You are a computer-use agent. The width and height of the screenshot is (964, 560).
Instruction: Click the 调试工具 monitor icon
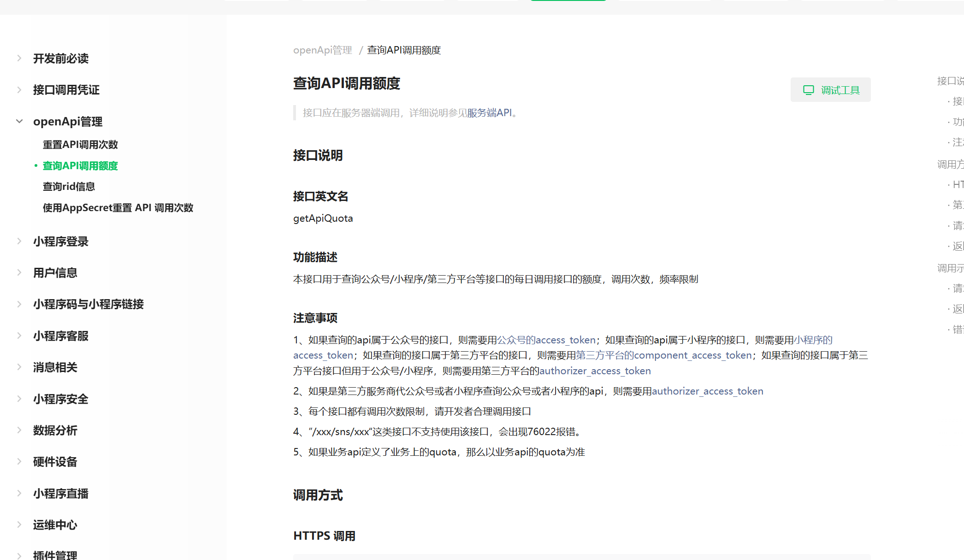[x=808, y=90]
